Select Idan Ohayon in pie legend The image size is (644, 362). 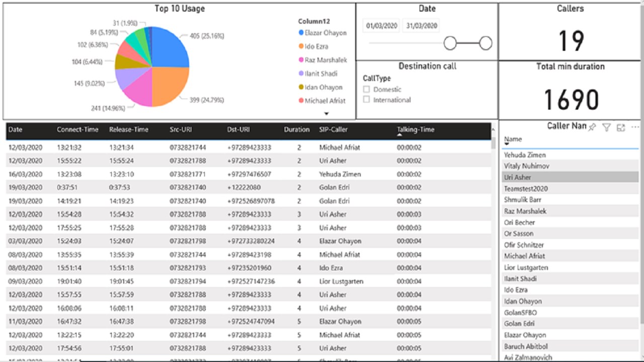(320, 87)
